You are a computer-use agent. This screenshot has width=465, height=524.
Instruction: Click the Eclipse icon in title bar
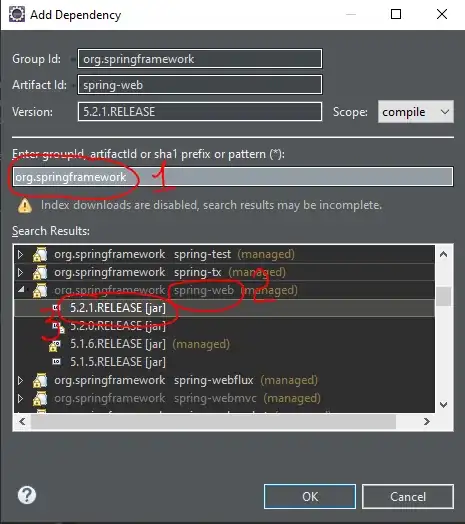[17, 14]
